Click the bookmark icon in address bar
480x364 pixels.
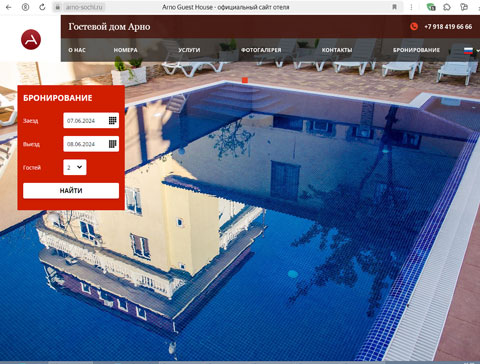pos(394,7)
